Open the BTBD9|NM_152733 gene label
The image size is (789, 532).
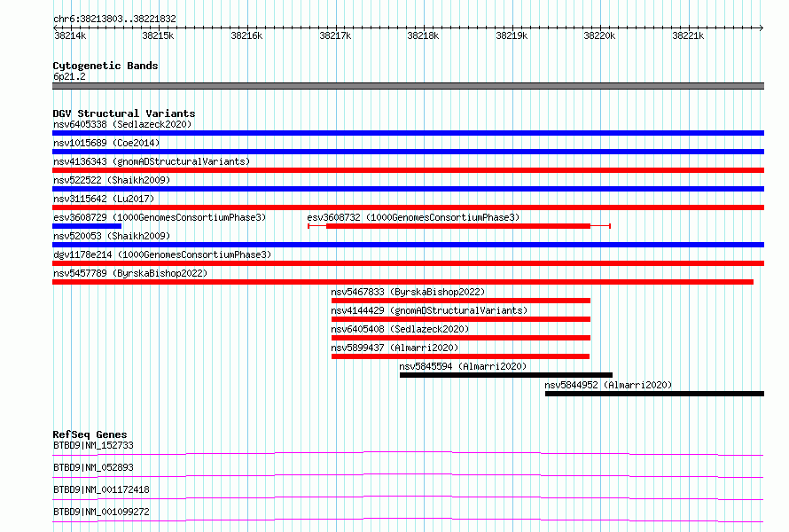(93, 445)
